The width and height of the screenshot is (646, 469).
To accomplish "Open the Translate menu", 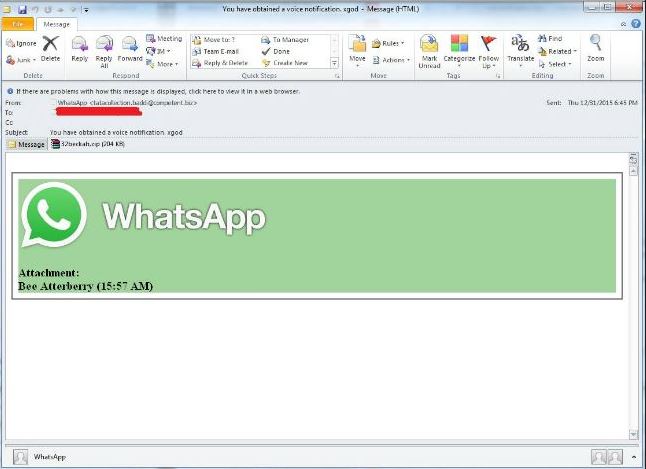I will pyautogui.click(x=520, y=51).
